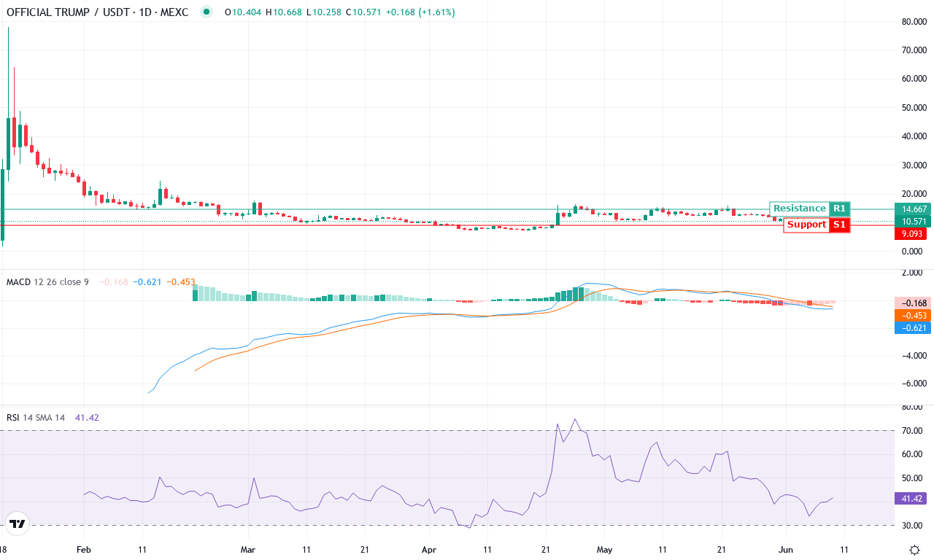
Task: Click the MACD -6.000 axis label
Action: click(x=914, y=384)
